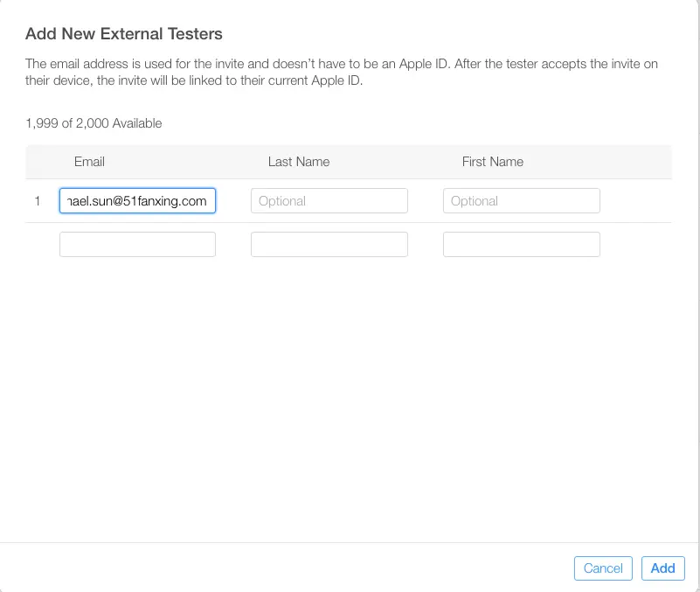
Task: Select the First Name Optional field in row 1
Action: (522, 200)
